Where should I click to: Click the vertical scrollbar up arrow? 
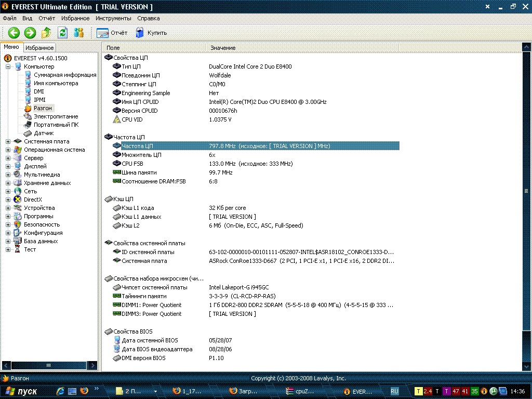(526, 47)
